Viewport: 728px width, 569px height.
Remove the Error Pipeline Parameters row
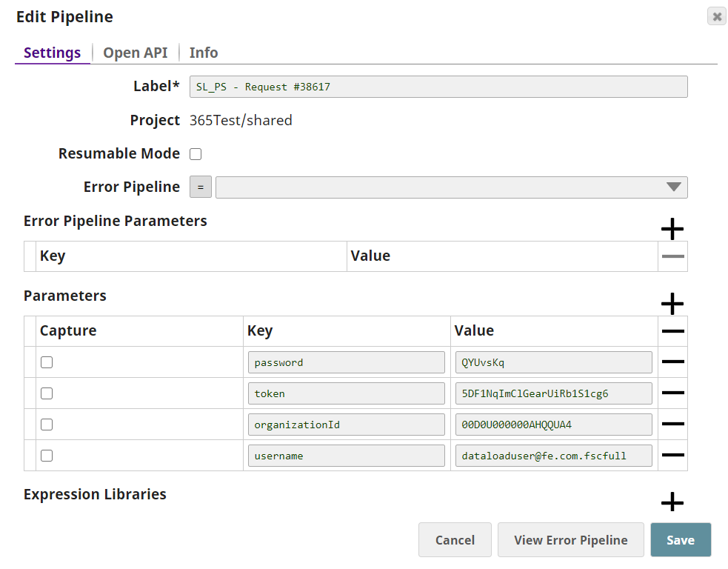click(672, 256)
